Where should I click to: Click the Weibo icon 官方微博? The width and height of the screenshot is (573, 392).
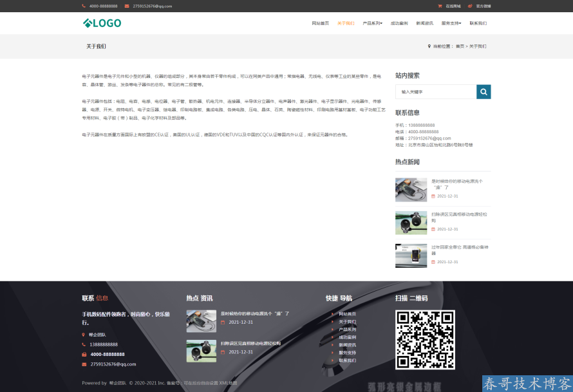pos(470,6)
